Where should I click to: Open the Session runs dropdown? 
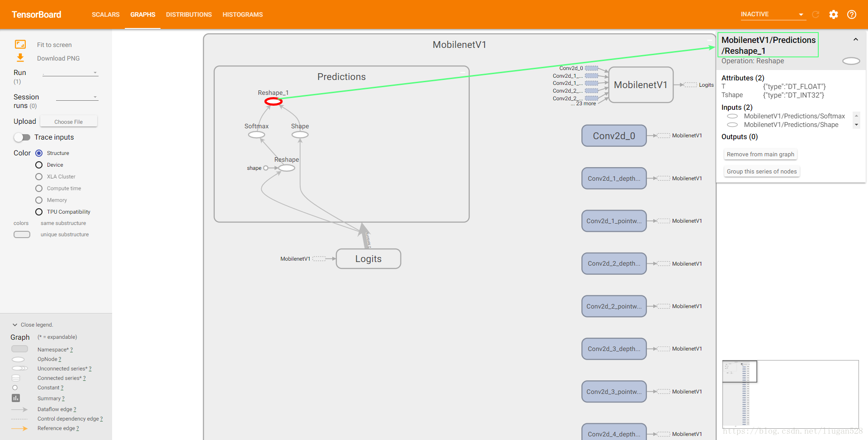tap(77, 97)
